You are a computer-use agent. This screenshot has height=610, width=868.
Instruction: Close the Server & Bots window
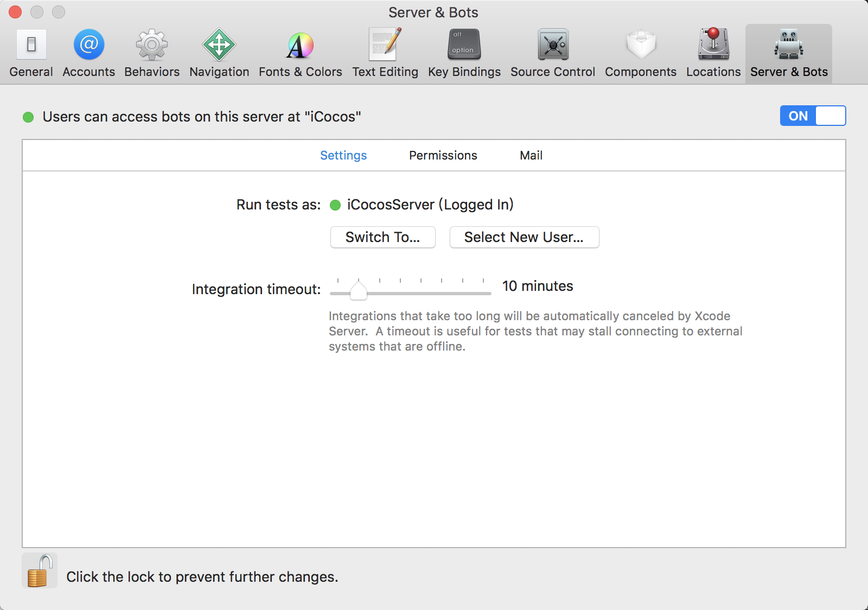[15, 12]
